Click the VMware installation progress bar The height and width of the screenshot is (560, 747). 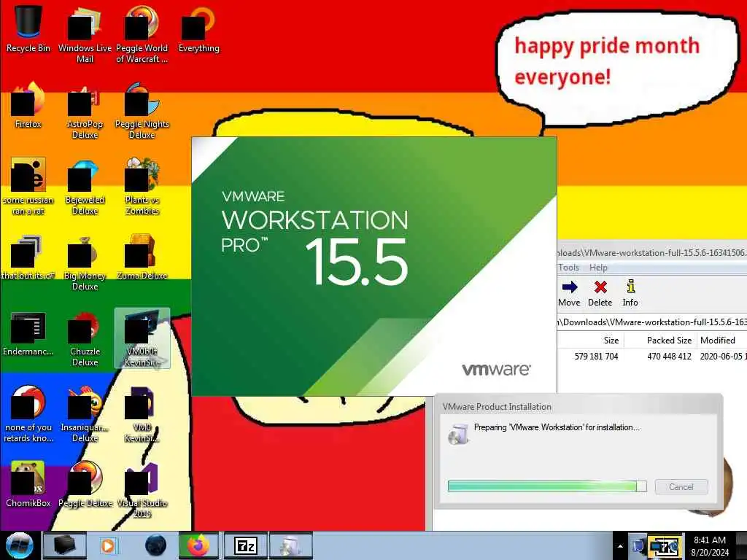547,486
